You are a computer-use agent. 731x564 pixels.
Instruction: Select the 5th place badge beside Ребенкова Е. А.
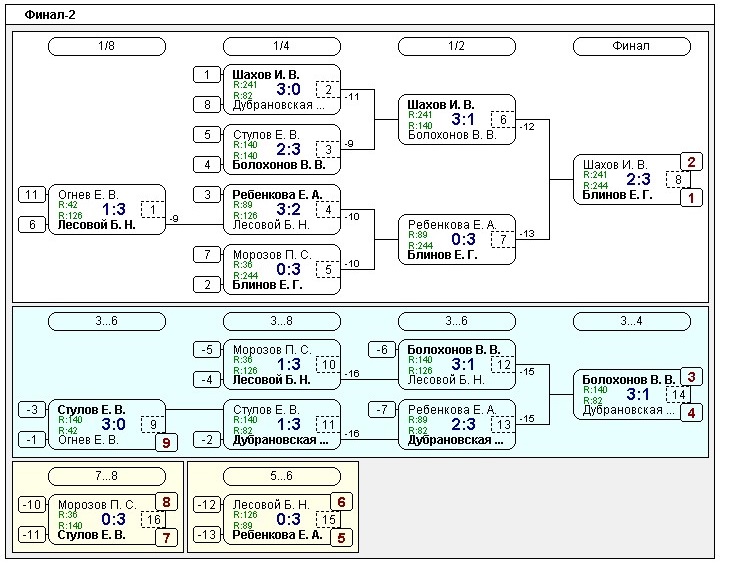pos(341,537)
